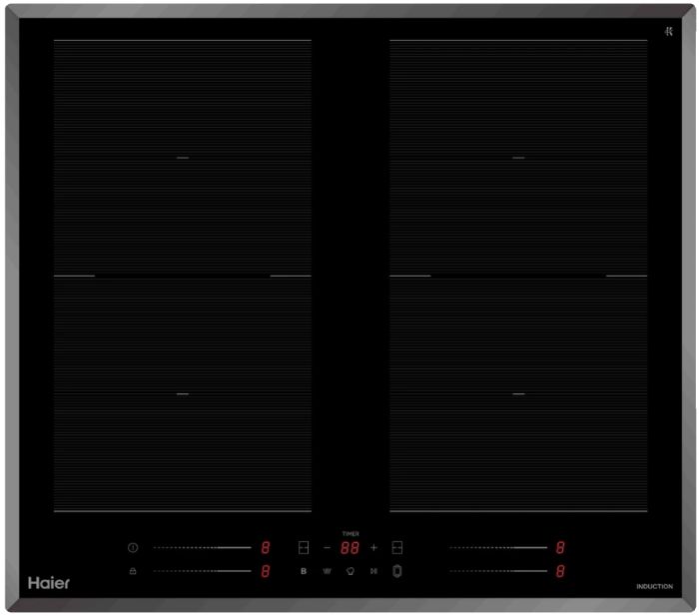Image resolution: width=699 pixels, height=616 pixels.
Task: Tap the Haier brand logo
Action: [48, 582]
